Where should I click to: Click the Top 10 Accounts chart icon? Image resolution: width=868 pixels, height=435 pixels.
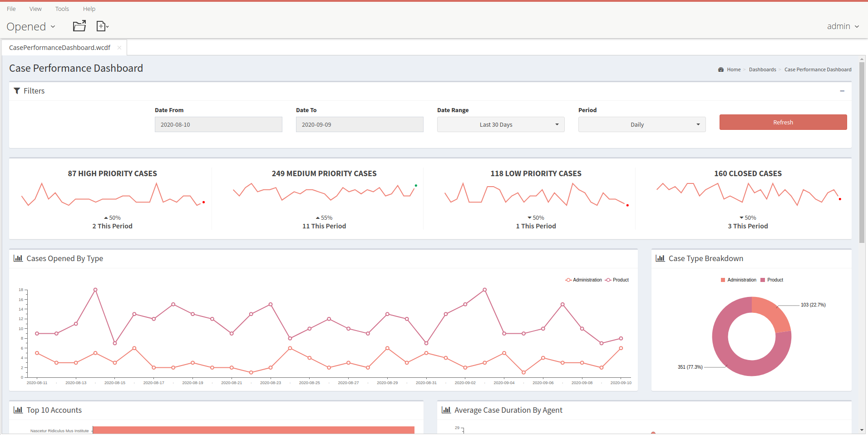[x=18, y=410]
